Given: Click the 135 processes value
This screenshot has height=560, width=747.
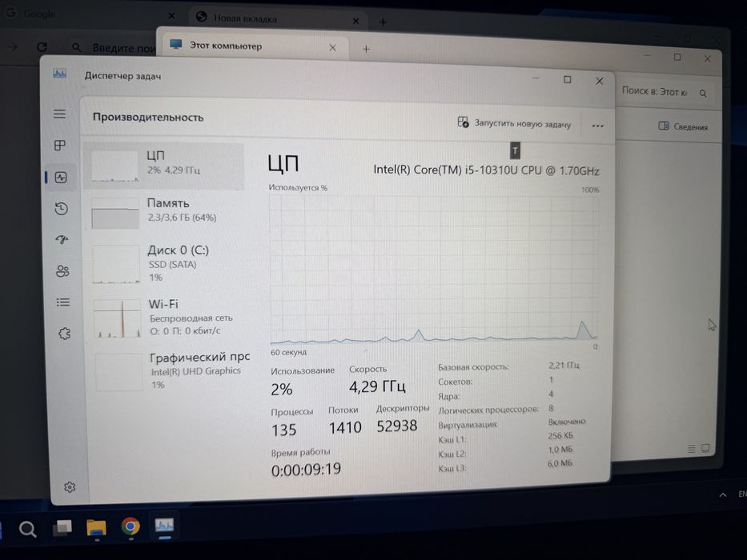Looking at the screenshot, I should pyautogui.click(x=284, y=430).
